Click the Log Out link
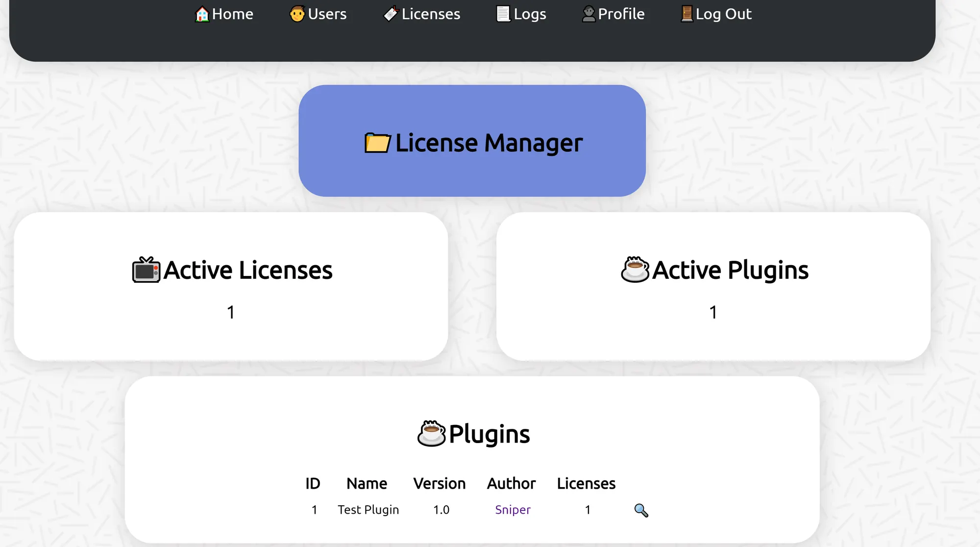This screenshot has height=547, width=980. 723,14
